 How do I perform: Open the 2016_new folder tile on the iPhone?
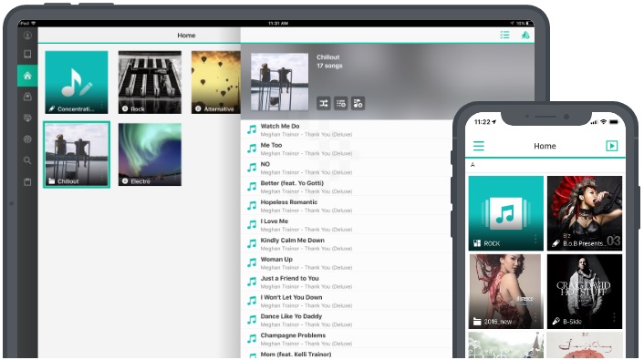pyautogui.click(x=506, y=292)
